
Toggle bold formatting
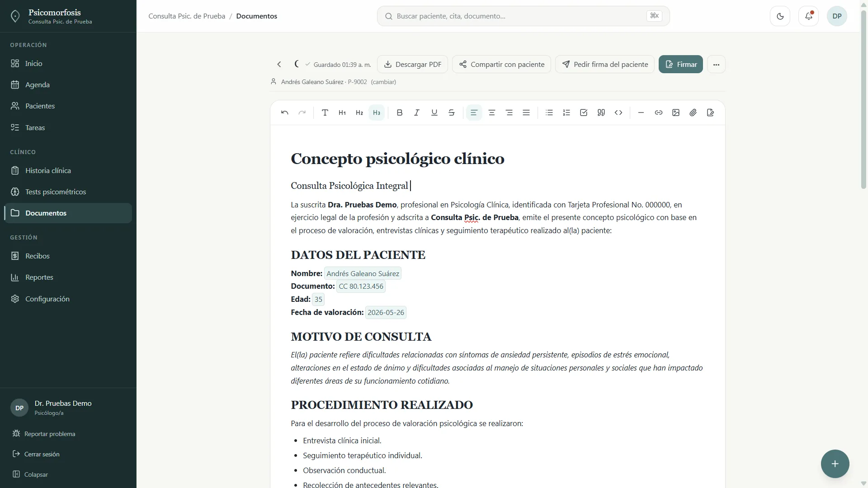click(x=400, y=113)
